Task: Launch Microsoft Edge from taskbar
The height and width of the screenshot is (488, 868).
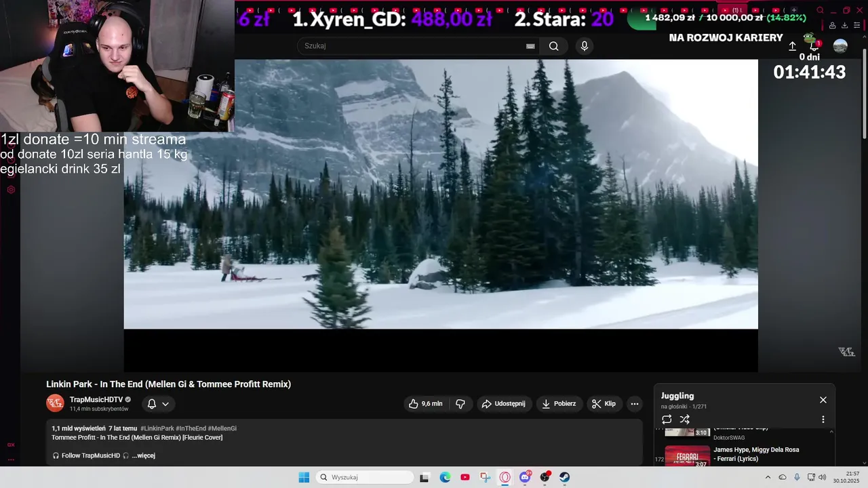Action: 445,477
